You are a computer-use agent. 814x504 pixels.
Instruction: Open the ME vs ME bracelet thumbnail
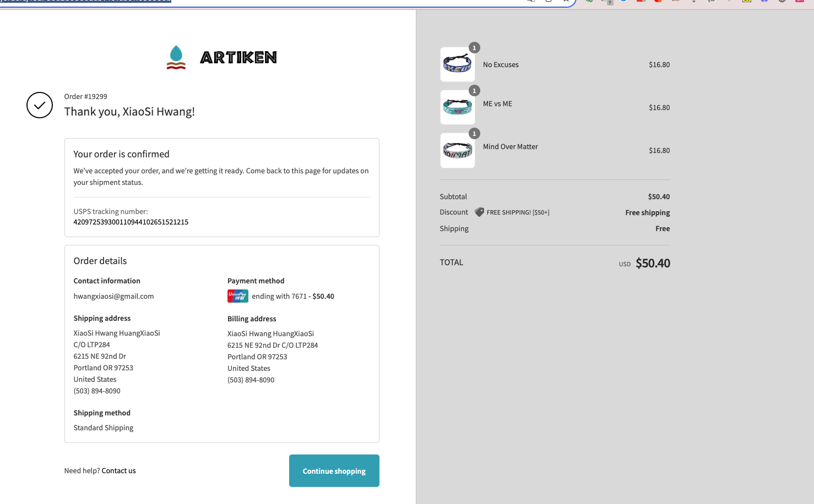[457, 108]
